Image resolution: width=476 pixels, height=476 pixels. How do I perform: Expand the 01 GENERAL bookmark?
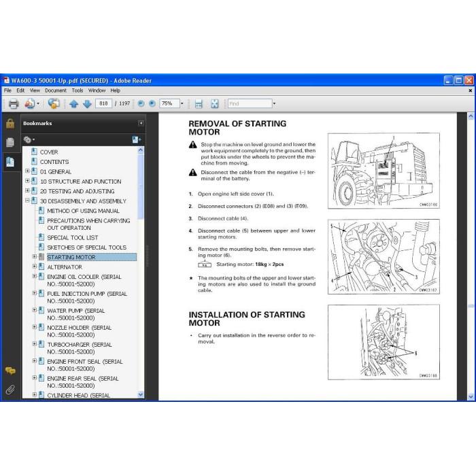coord(27,171)
